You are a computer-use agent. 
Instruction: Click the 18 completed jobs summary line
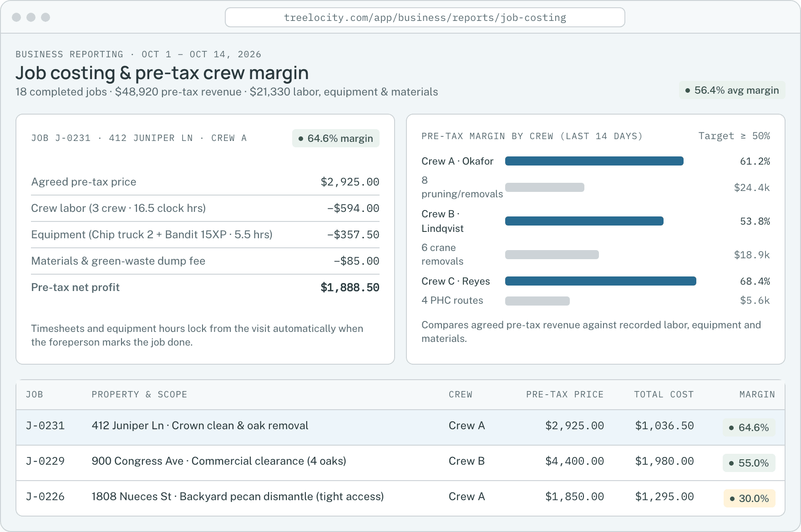pos(227,92)
